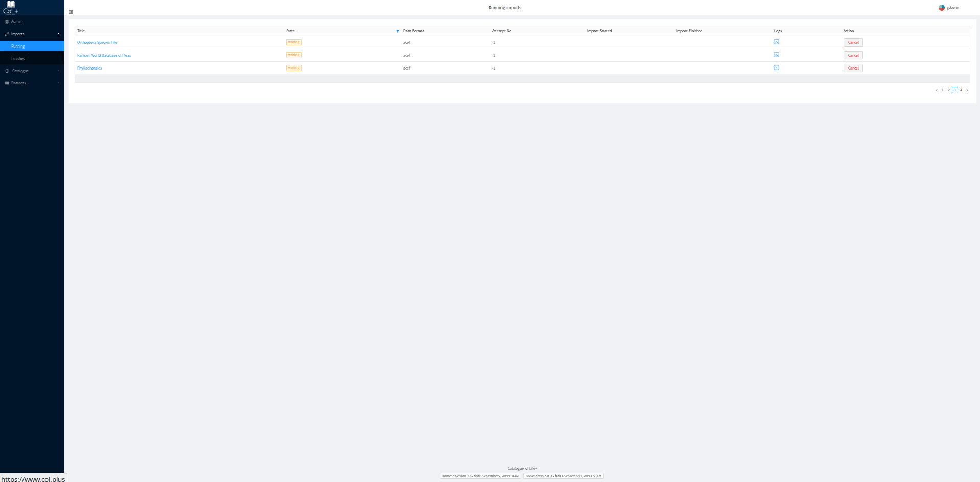Viewport: 980px width, 482px height.
Task: Collapse the Imports menu
Action: click(32, 34)
